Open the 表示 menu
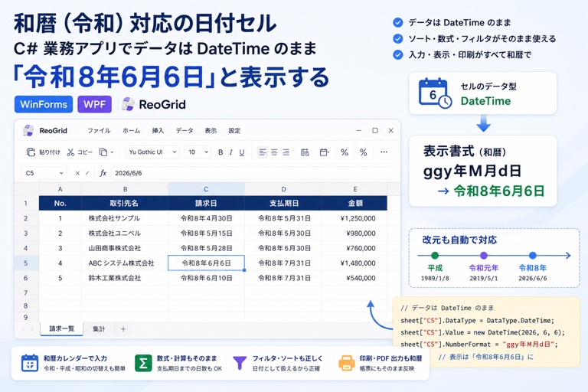The height and width of the screenshot is (392, 588). pos(211,131)
